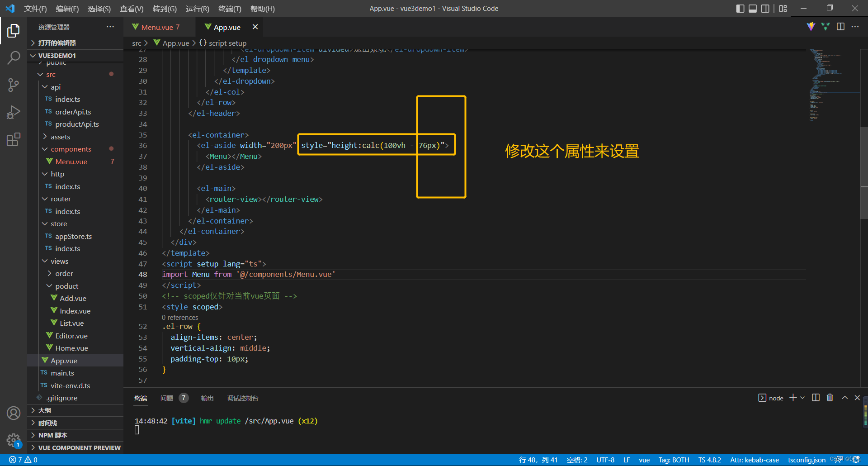Click the Vue component preview icon
The image size is (868, 466).
826,27
